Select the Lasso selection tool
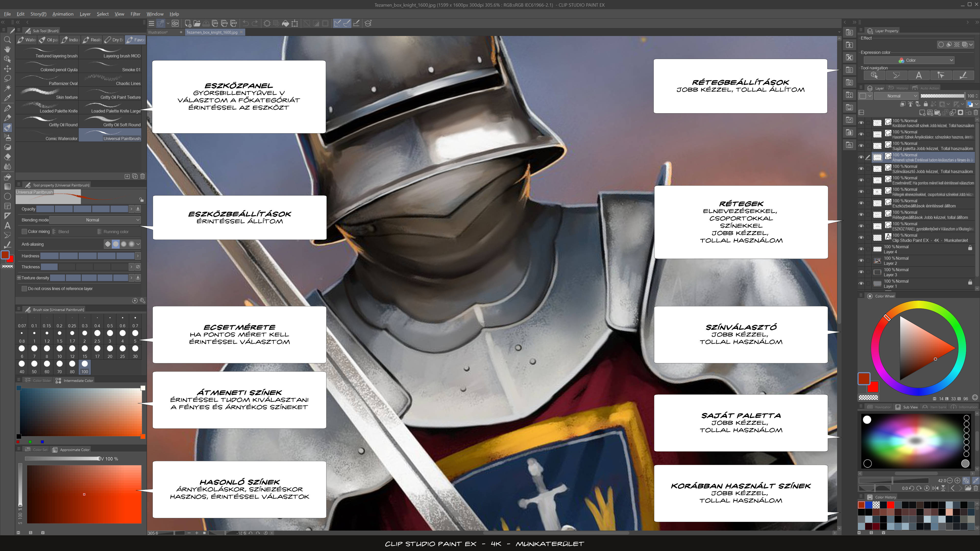Screen dimensions: 980x551 click(x=7, y=79)
